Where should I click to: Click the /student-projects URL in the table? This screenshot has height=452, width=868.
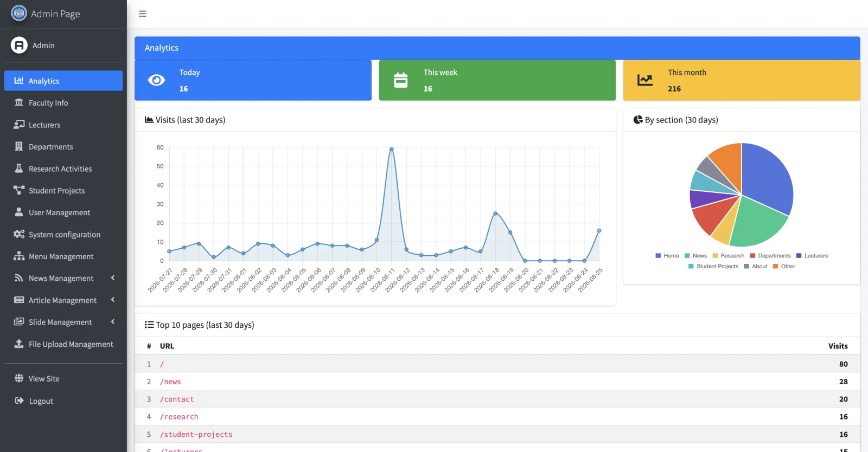point(196,435)
